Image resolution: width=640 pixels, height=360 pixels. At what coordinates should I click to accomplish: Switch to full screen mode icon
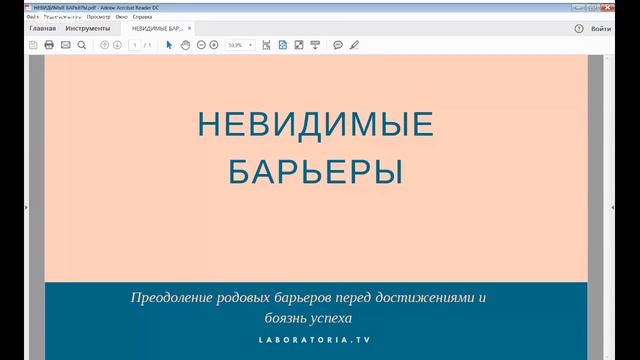point(299,45)
